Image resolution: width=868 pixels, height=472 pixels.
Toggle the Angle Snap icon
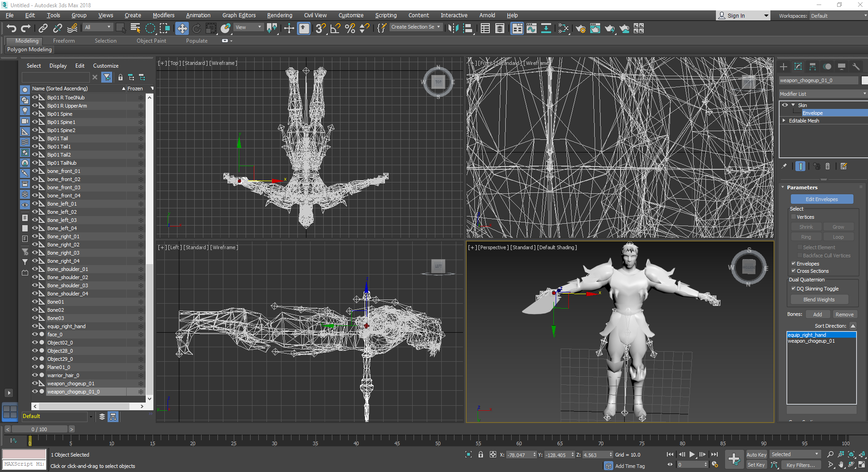335,28
